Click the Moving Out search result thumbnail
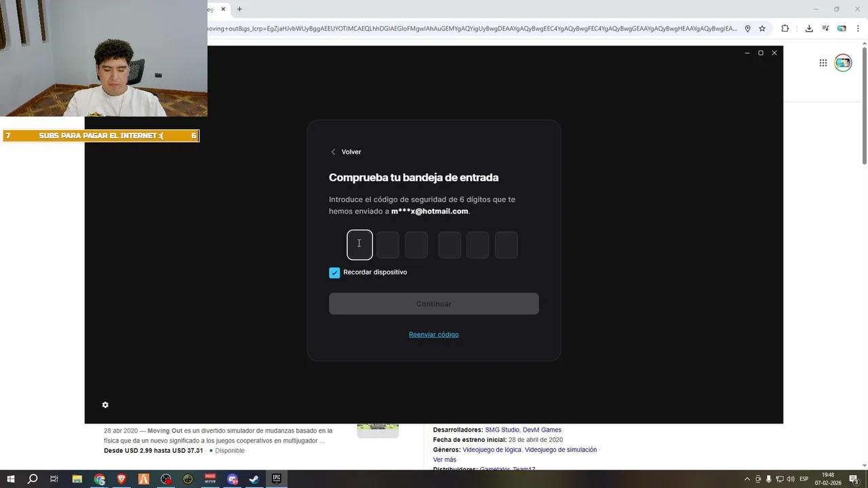 (378, 430)
